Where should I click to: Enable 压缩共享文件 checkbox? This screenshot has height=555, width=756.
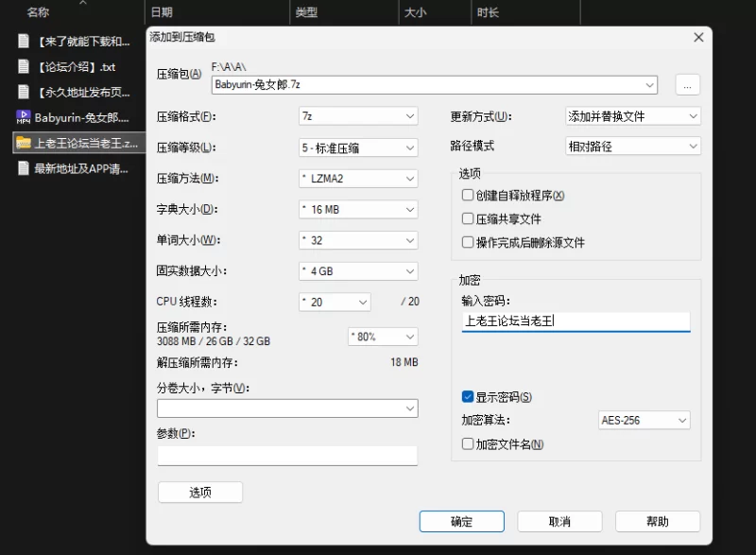tap(467, 218)
